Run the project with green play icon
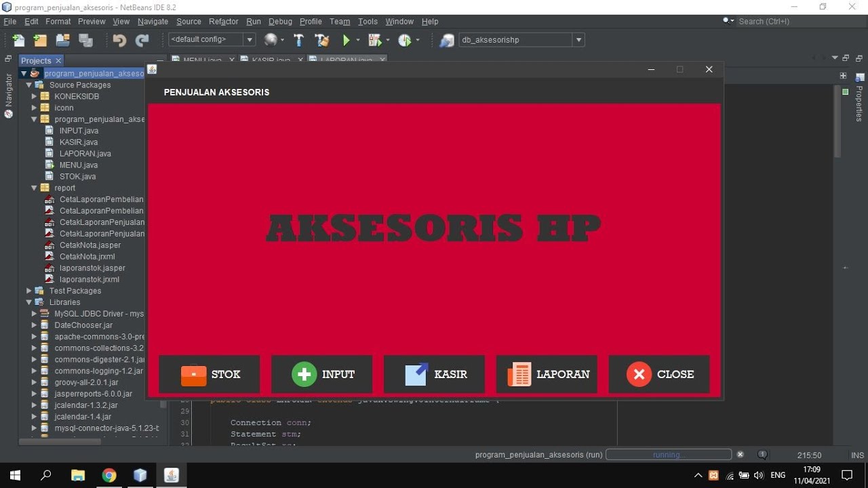 click(x=346, y=40)
